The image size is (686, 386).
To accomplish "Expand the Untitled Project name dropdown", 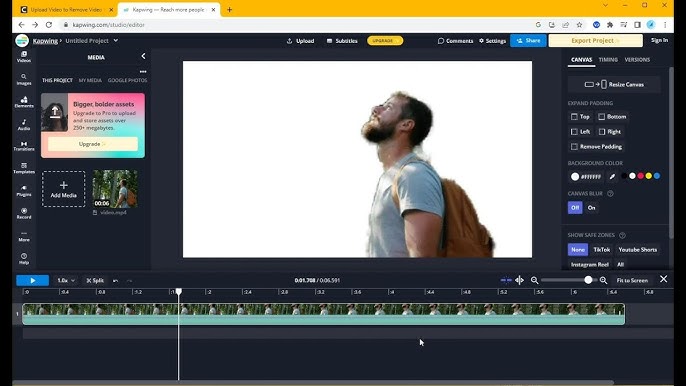I will pyautogui.click(x=116, y=41).
